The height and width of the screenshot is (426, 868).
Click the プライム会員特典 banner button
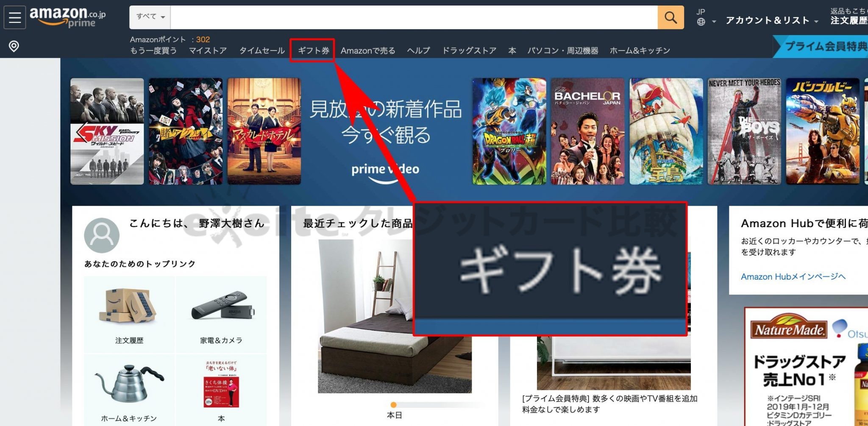[824, 46]
